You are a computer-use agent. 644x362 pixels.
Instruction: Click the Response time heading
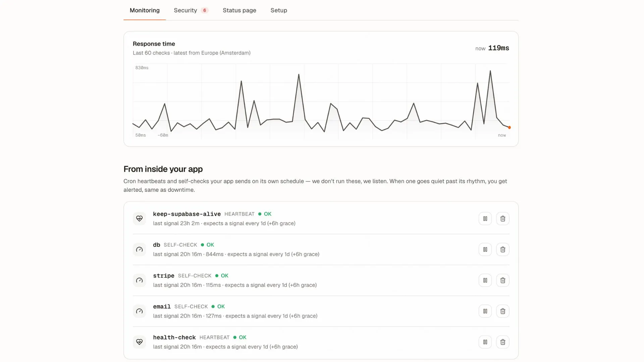(x=154, y=44)
